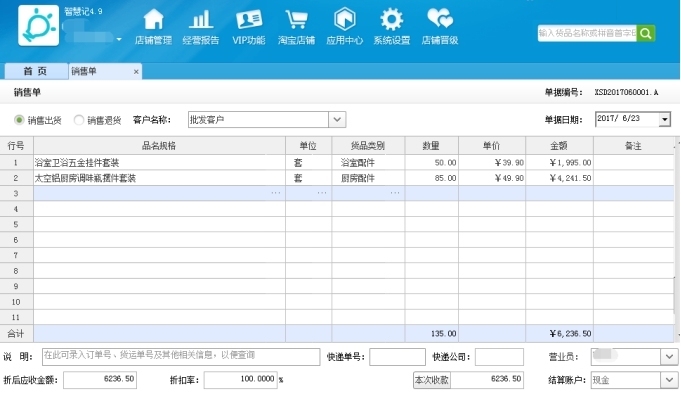Open account dropdown arrow beside logo

click(119, 39)
